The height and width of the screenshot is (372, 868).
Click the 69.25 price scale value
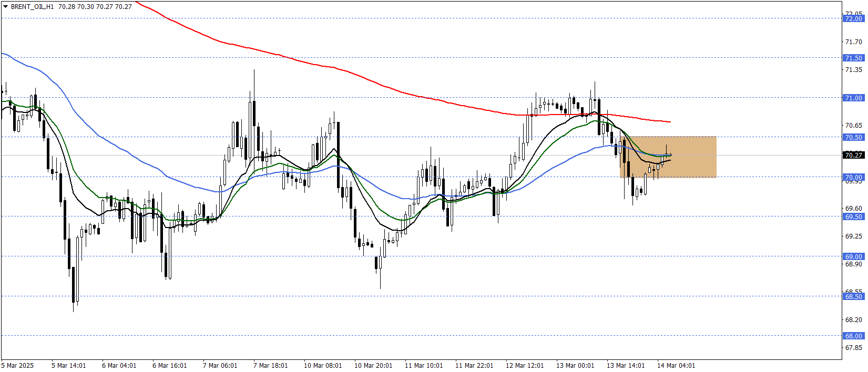[x=853, y=236]
